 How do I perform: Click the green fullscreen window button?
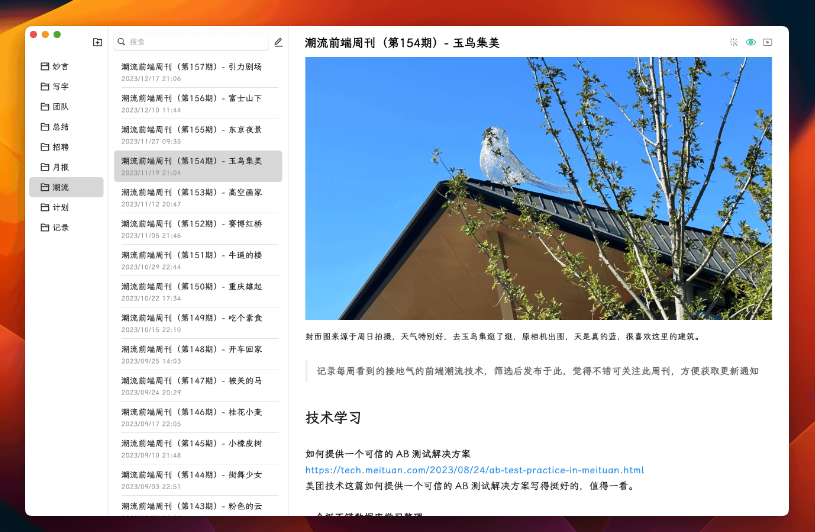point(57,34)
